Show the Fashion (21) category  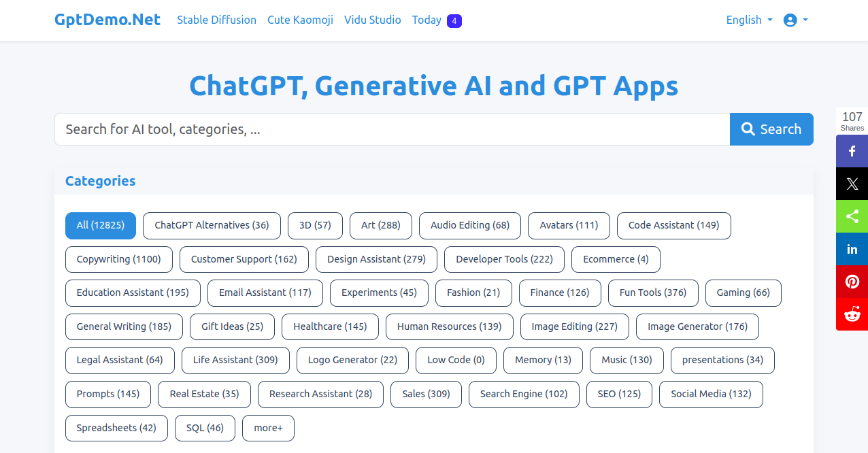coord(473,293)
